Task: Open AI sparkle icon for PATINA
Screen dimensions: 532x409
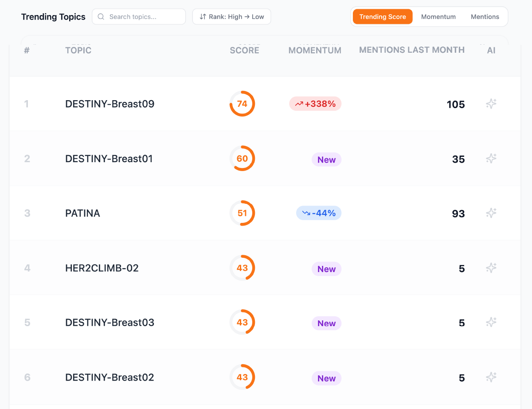Action: pyautogui.click(x=491, y=213)
